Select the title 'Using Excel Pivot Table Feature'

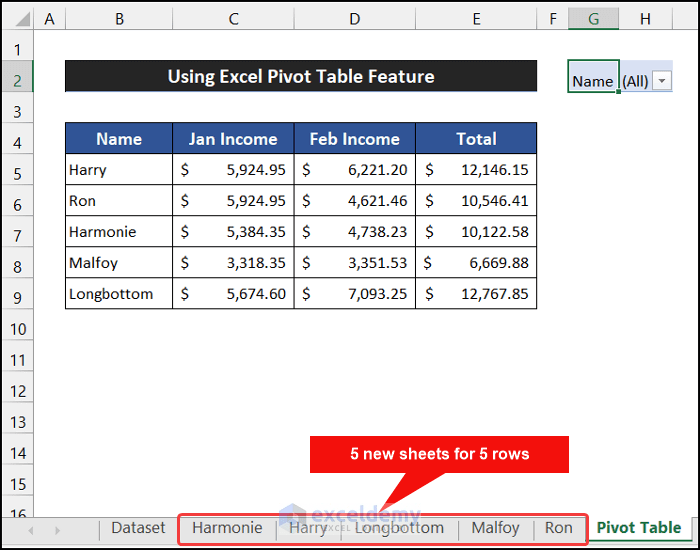[301, 76]
